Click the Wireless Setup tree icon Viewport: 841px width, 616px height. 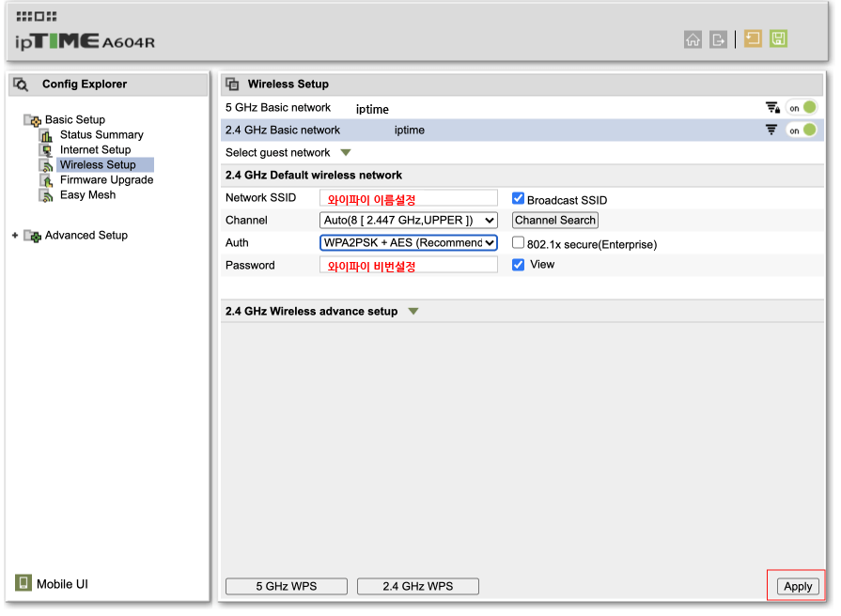(47, 165)
